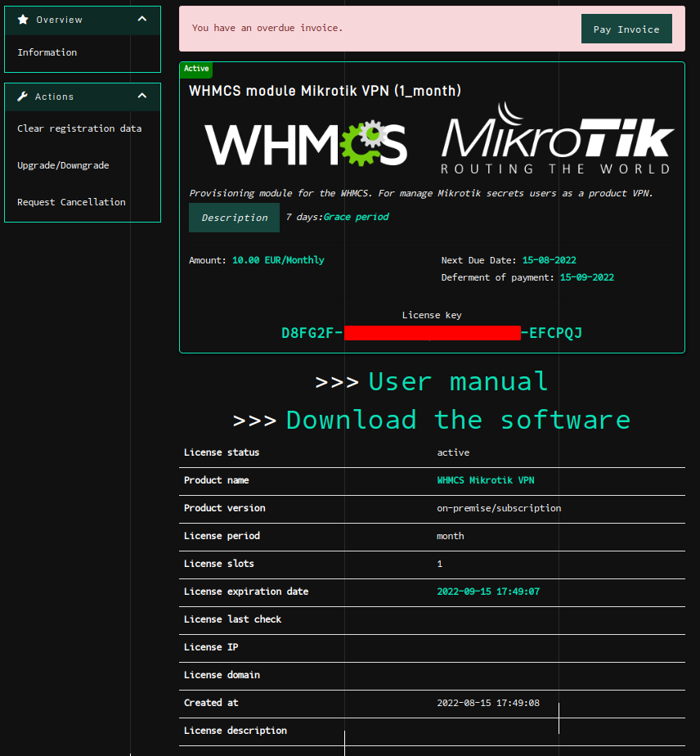Screen dimensions: 700x756
Task: Collapse the Actions panel chevron
Action: (x=142, y=96)
